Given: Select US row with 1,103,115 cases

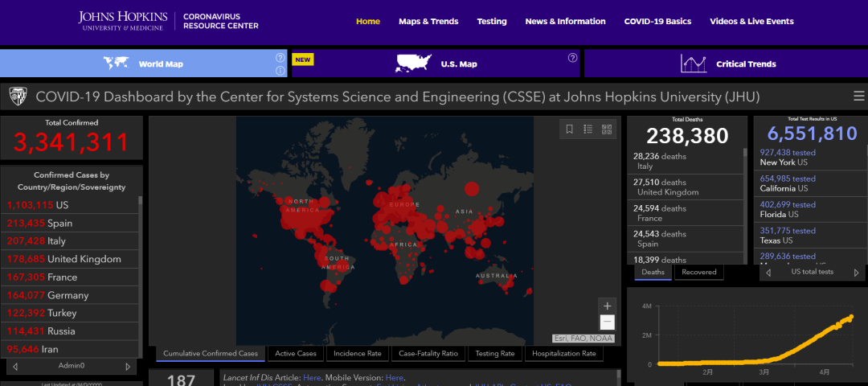Looking at the screenshot, I should [69, 205].
